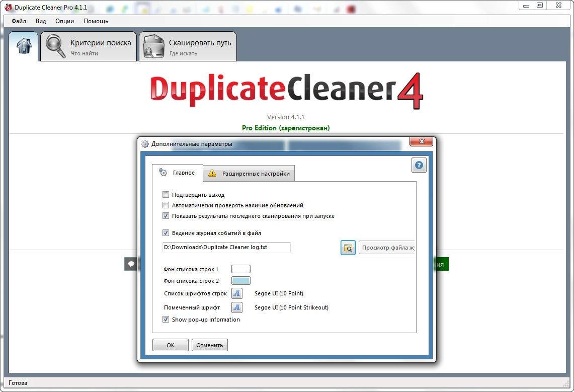
Task: Switch to Главное tab
Action: (178, 173)
